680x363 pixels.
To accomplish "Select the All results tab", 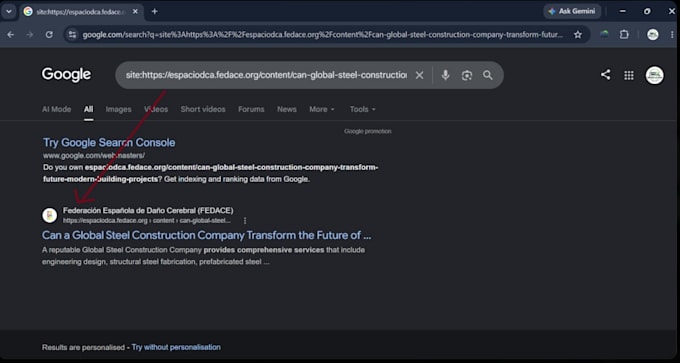I will [x=88, y=109].
